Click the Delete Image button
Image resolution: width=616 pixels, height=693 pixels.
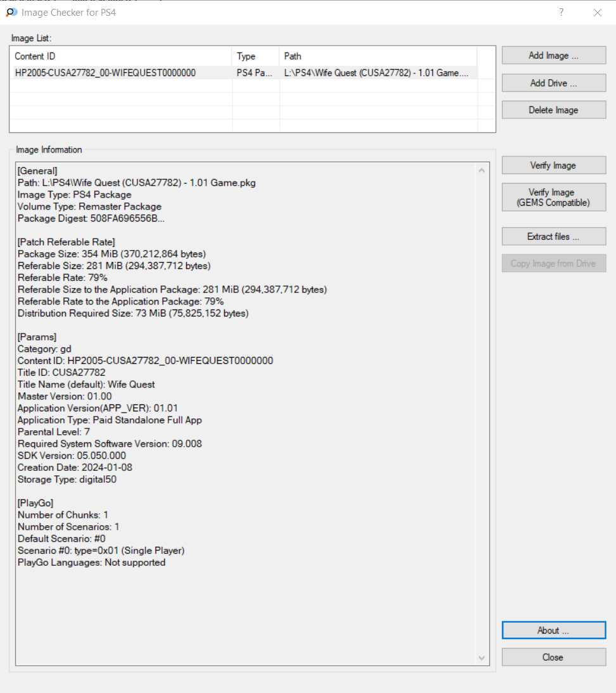coord(554,110)
